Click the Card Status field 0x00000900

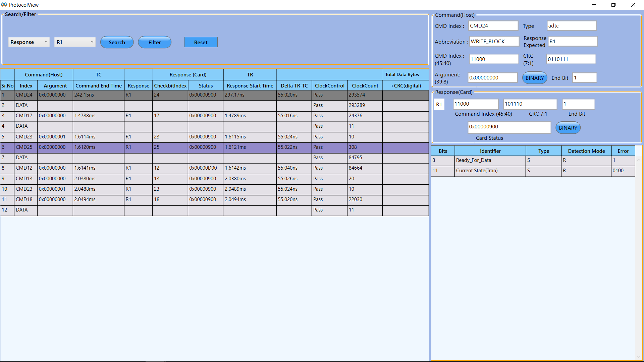tap(509, 127)
